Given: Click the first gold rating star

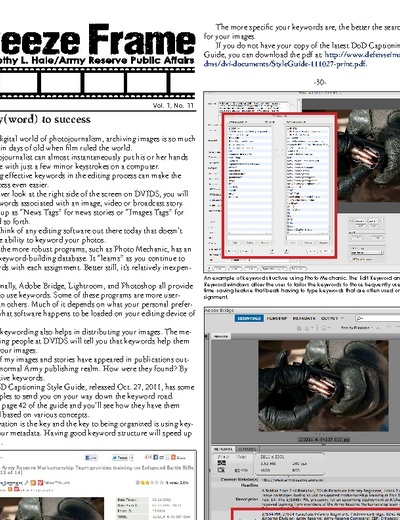Looking at the screenshot, I should click(142, 482).
